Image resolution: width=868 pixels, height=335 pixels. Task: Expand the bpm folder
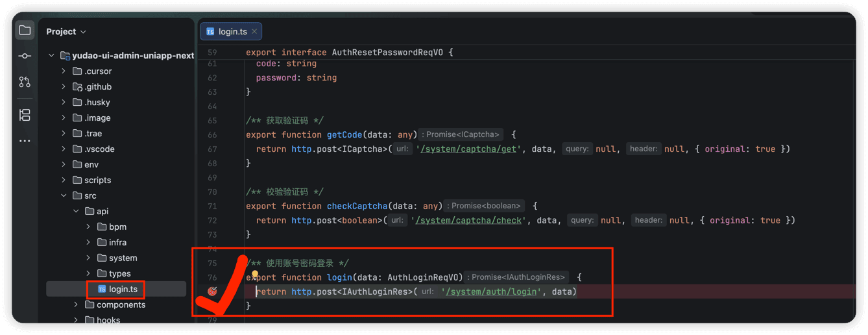pyautogui.click(x=88, y=227)
